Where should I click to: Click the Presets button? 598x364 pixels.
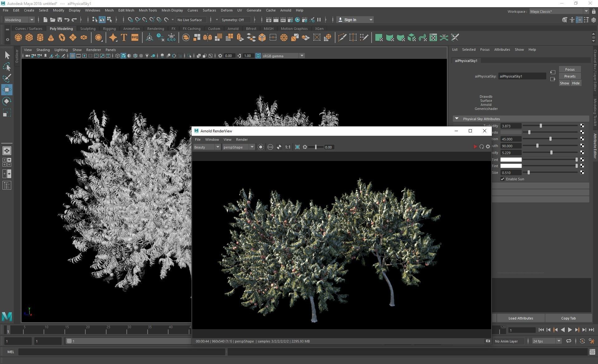pos(570,76)
